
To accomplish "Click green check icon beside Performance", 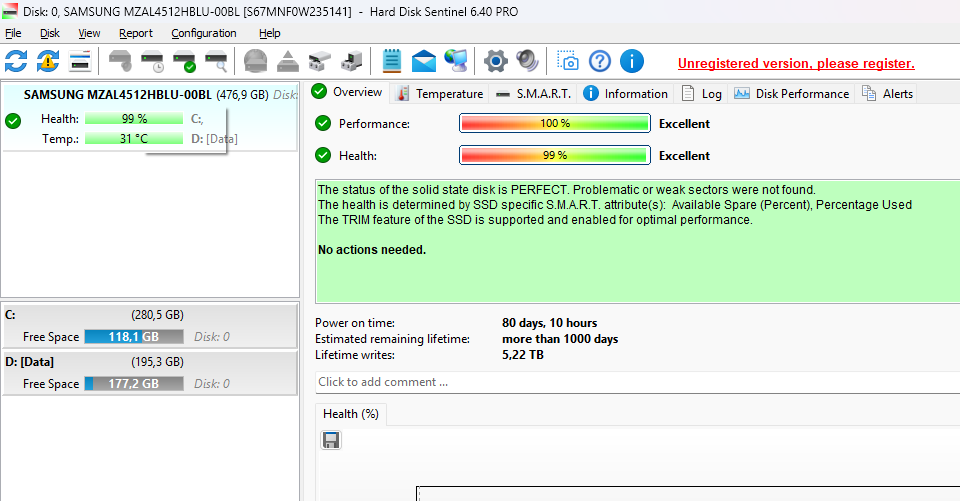I will [323, 123].
